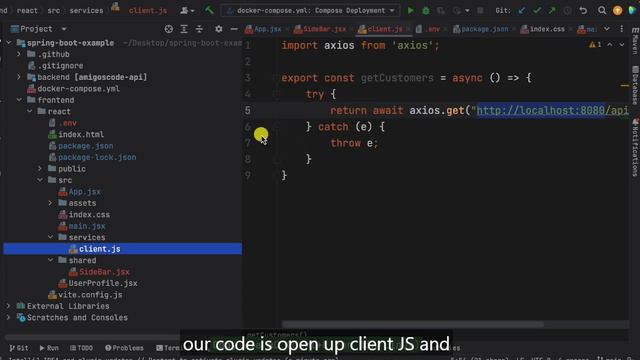This screenshot has height=360, width=640.
Task: Git update project arrow icon
Action: [522, 11]
